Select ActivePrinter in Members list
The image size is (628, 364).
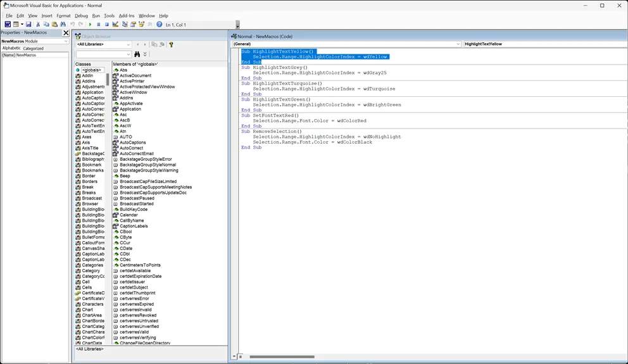(x=132, y=81)
